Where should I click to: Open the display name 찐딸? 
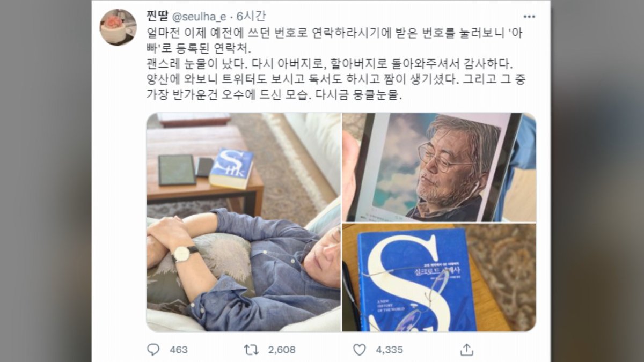tap(157, 17)
